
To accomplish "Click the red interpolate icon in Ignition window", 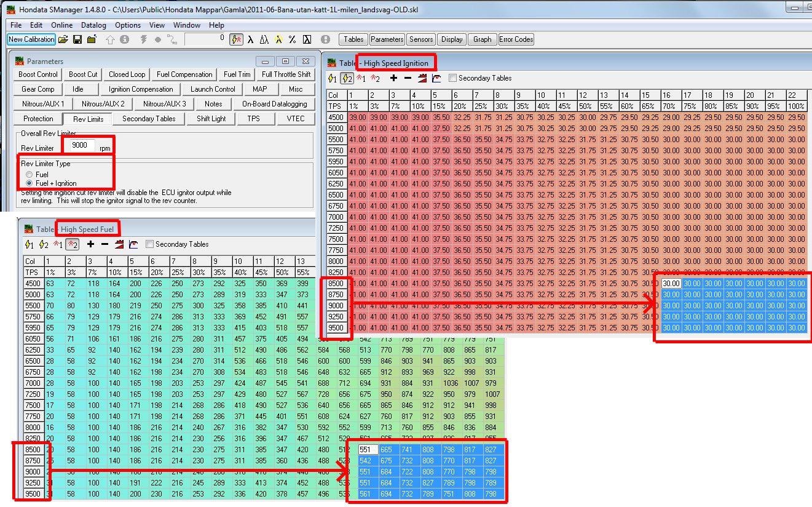I will tap(422, 78).
